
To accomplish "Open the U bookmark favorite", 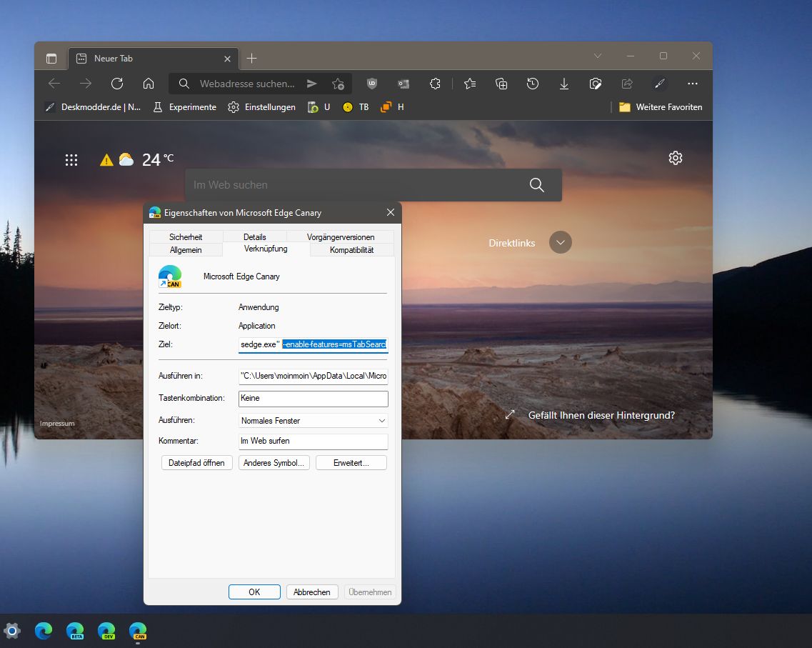I will 319,107.
